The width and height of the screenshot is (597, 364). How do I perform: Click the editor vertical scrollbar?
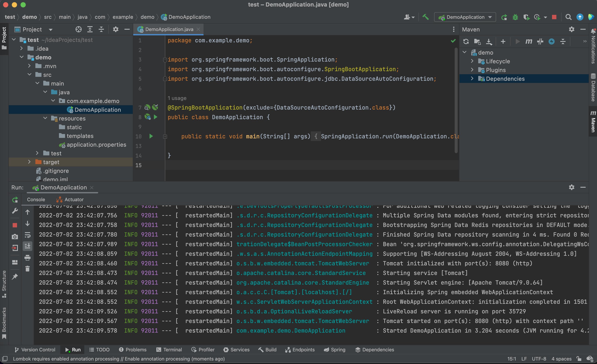[456, 101]
